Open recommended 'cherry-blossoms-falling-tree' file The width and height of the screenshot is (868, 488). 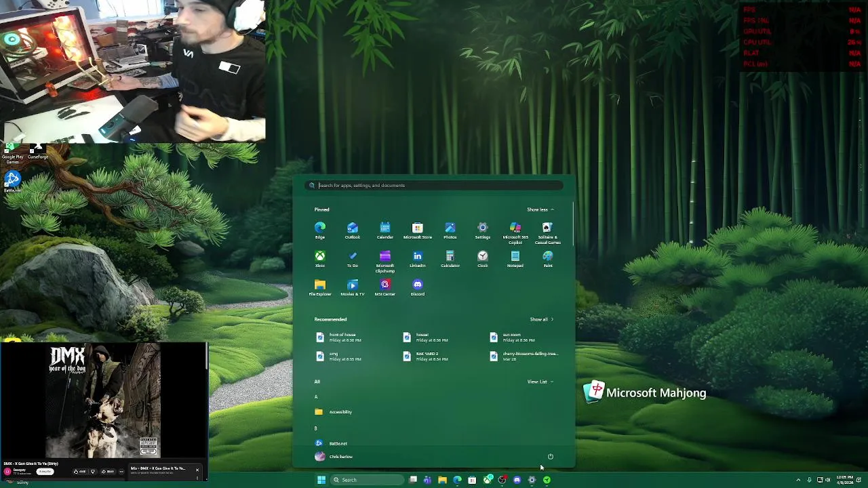point(524,356)
